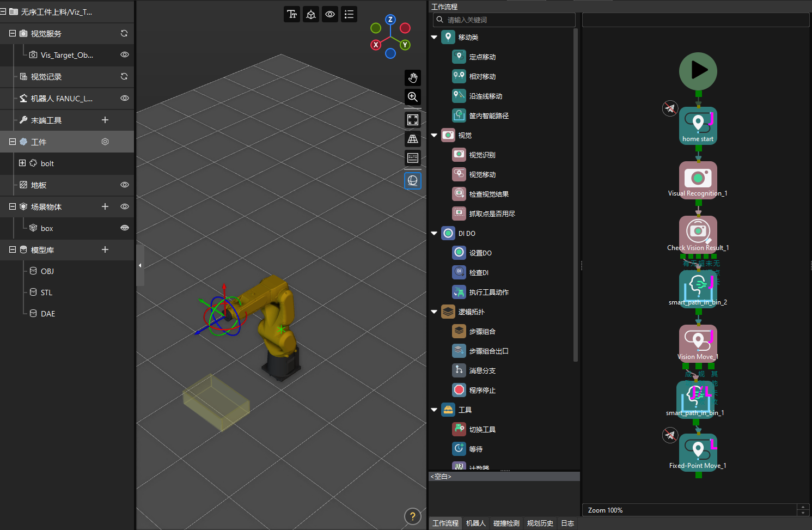This screenshot has height=530, width=812.
Task: Add a new 末端工具 end tool
Action: click(x=105, y=120)
